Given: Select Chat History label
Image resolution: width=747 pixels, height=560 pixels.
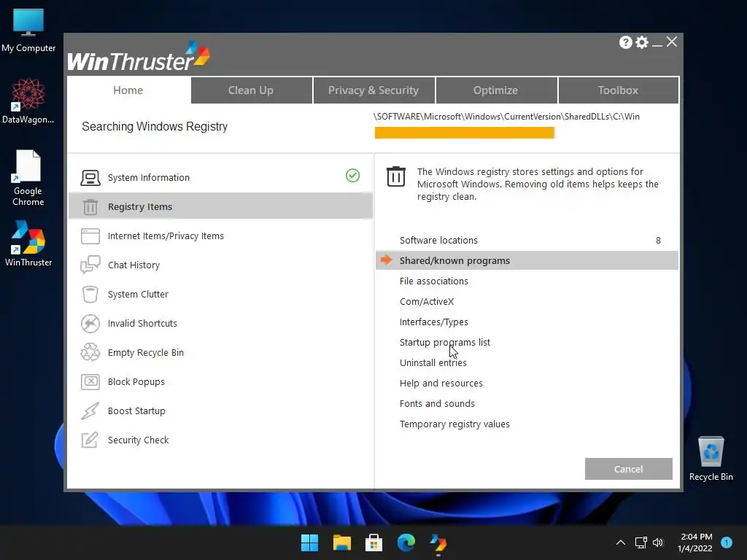Looking at the screenshot, I should tap(134, 265).
